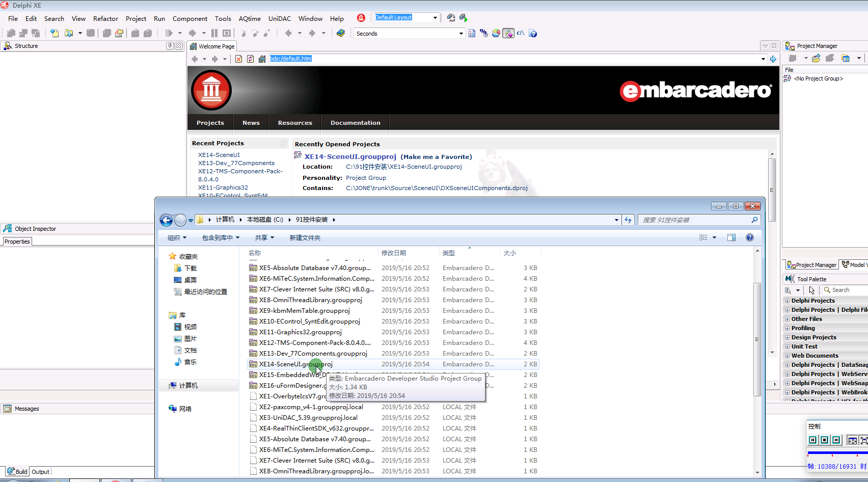Expand the Other Files palette category
The width and height of the screenshot is (868, 482).
pyautogui.click(x=787, y=319)
